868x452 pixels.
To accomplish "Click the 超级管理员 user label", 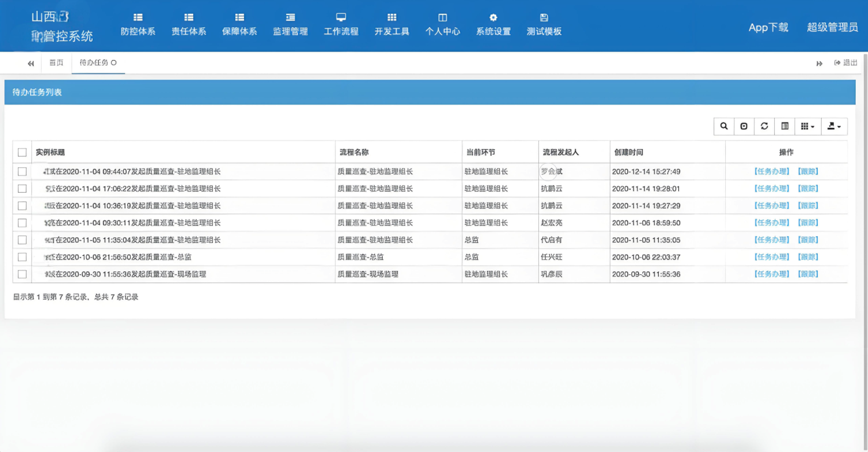I will pyautogui.click(x=833, y=27).
